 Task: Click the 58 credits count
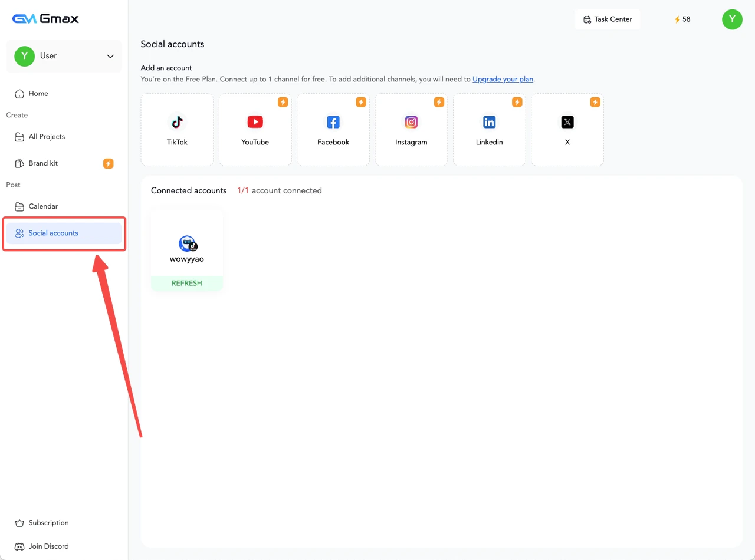coord(687,19)
